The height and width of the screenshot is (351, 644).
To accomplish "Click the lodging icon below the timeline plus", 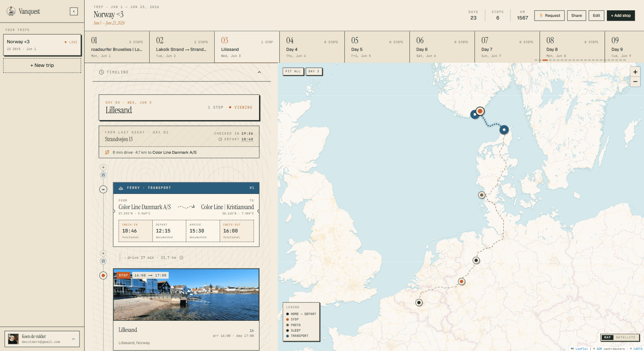I will coord(103,175).
